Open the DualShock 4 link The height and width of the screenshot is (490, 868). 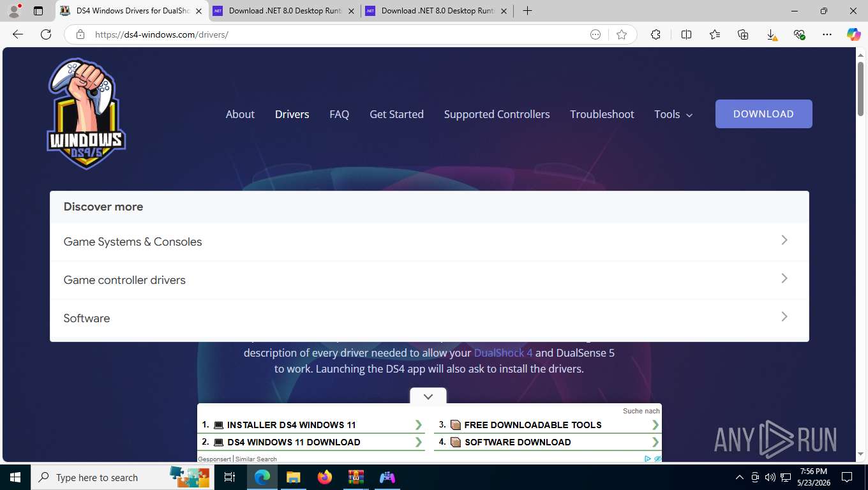[503, 353]
